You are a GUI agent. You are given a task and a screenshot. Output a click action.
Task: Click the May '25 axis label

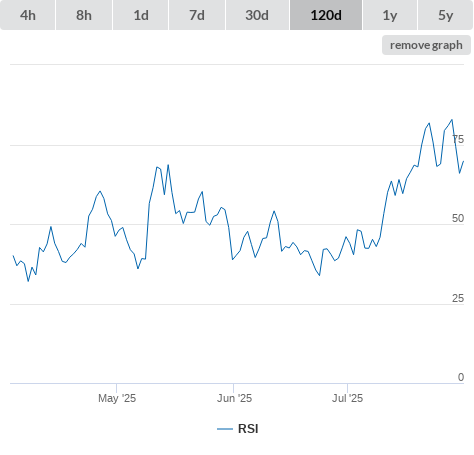117,398
